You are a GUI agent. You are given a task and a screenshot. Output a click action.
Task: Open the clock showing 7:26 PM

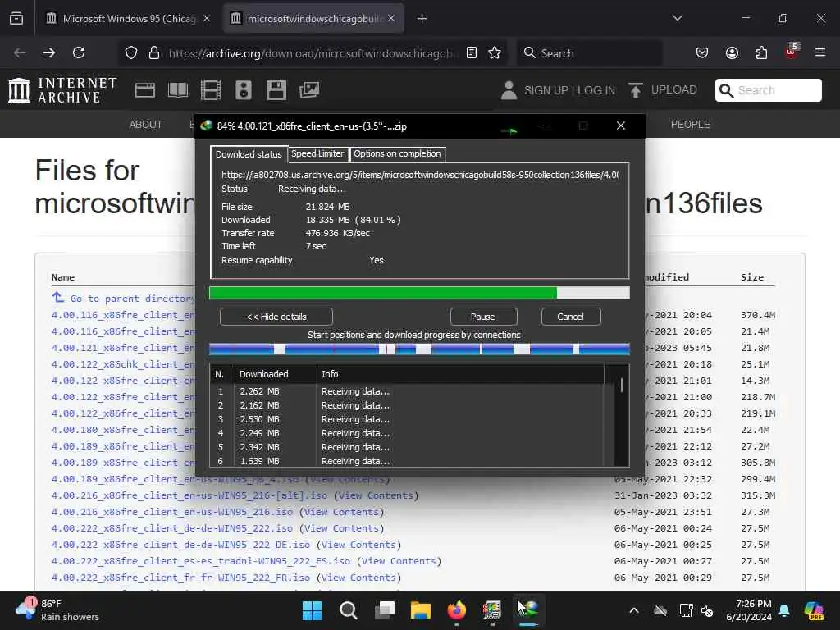pyautogui.click(x=749, y=610)
